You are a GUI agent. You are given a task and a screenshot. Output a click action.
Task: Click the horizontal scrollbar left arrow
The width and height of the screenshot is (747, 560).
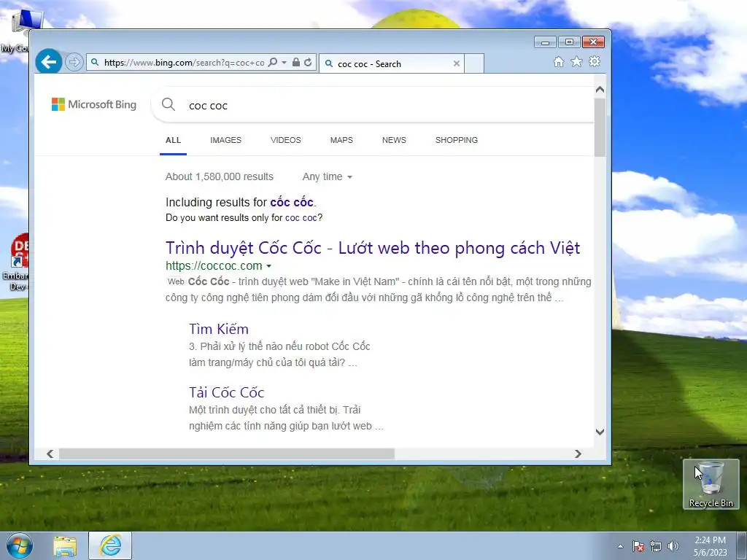50,454
